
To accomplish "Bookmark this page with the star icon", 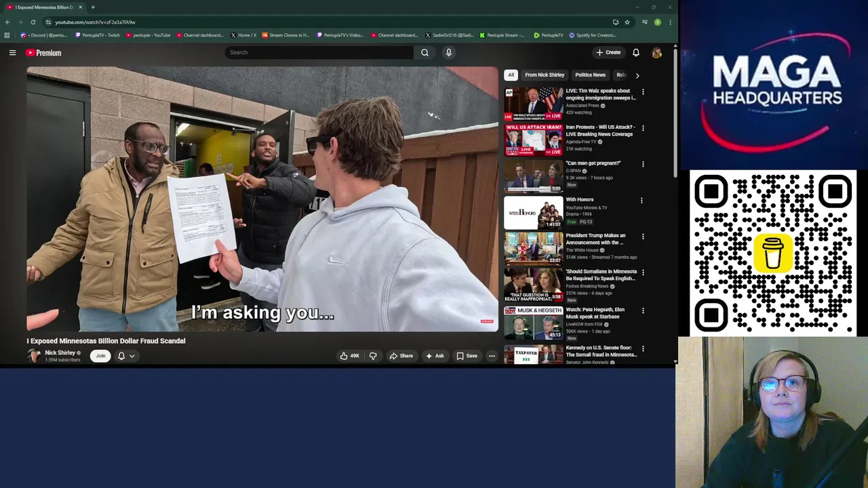I will [x=627, y=22].
